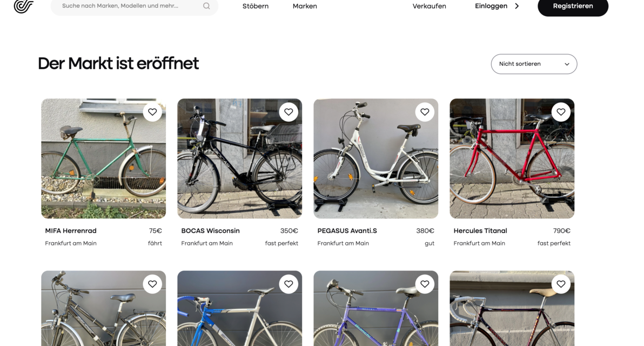Go to the Verkaufen page
The height and width of the screenshot is (346, 644).
pos(429,6)
